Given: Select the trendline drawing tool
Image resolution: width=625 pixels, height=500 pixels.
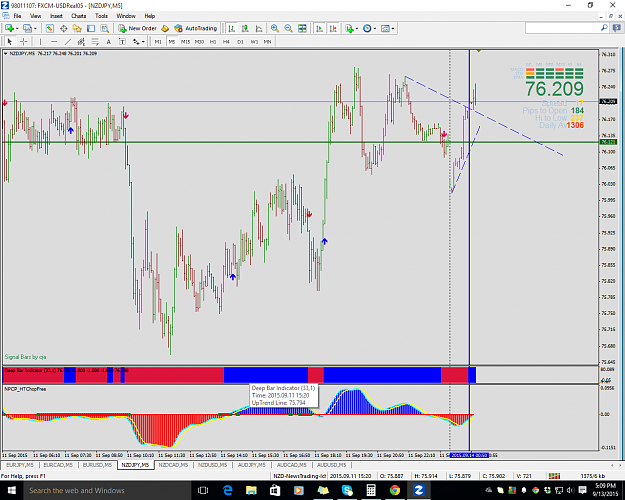Looking at the screenshot, I should pos(68,41).
